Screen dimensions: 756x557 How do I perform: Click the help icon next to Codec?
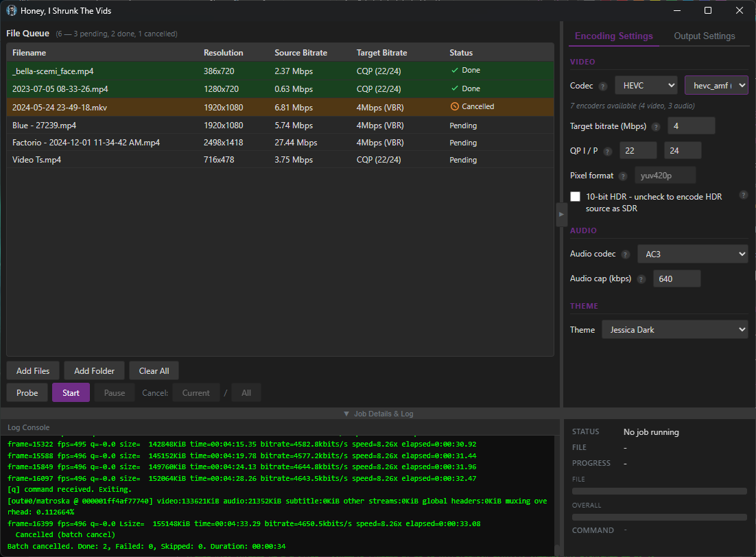[603, 86]
